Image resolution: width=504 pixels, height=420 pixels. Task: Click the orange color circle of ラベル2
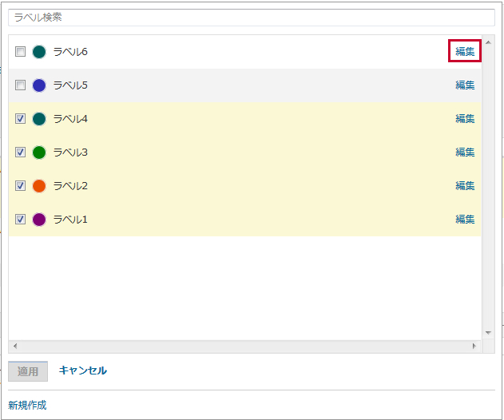39,186
